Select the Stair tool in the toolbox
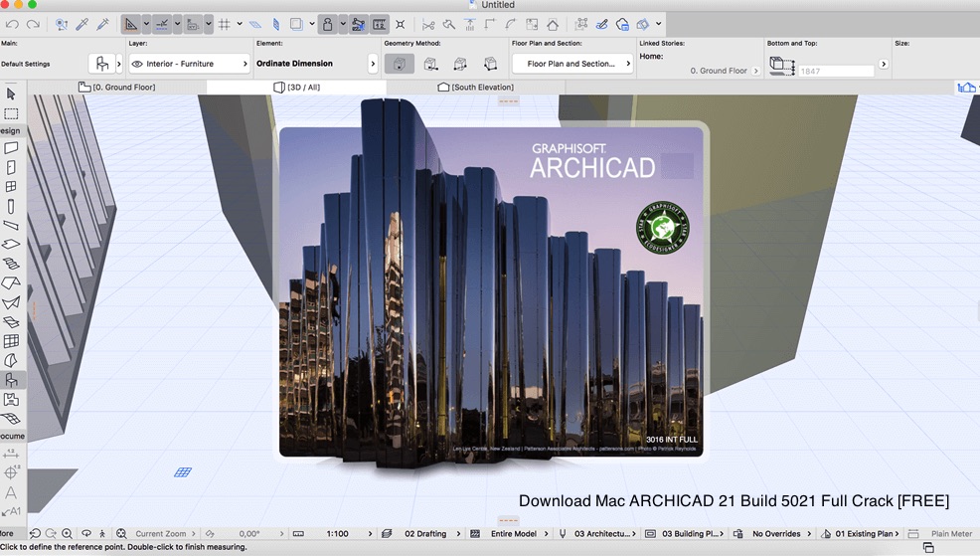 point(11,264)
